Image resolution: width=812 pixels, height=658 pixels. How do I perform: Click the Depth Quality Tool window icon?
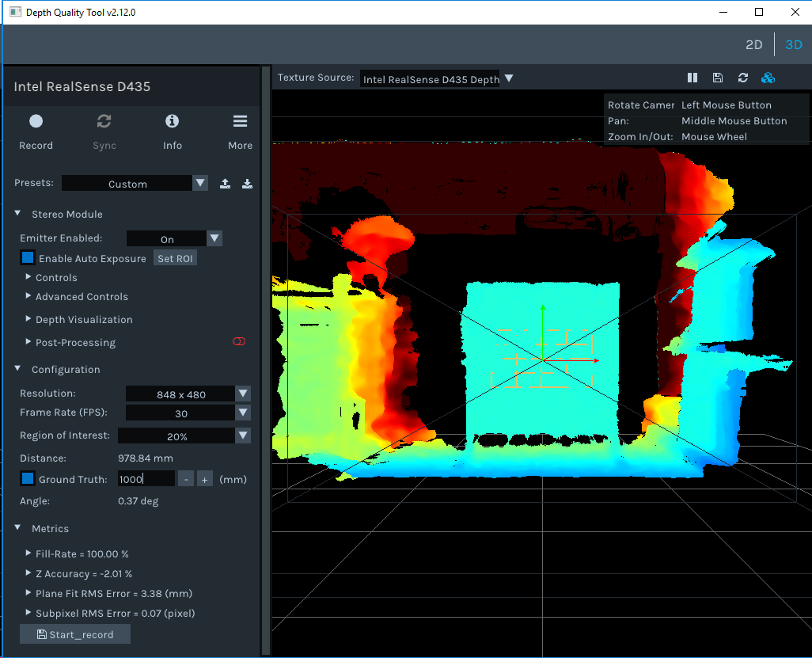coord(16,12)
